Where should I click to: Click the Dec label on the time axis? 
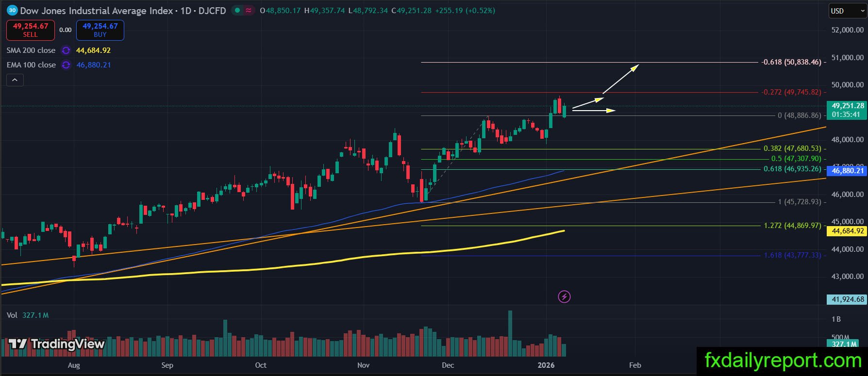tap(448, 365)
